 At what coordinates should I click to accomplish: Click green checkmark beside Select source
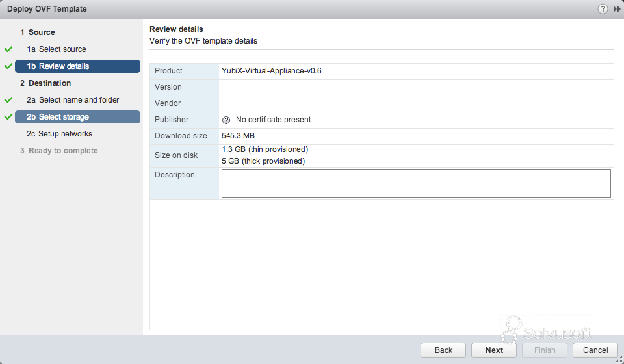pos(8,49)
